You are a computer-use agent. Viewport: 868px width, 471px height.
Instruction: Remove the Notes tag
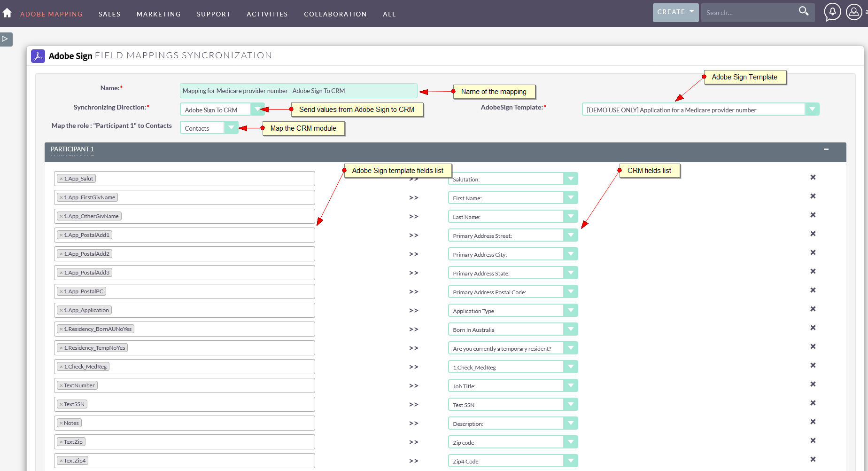point(61,423)
